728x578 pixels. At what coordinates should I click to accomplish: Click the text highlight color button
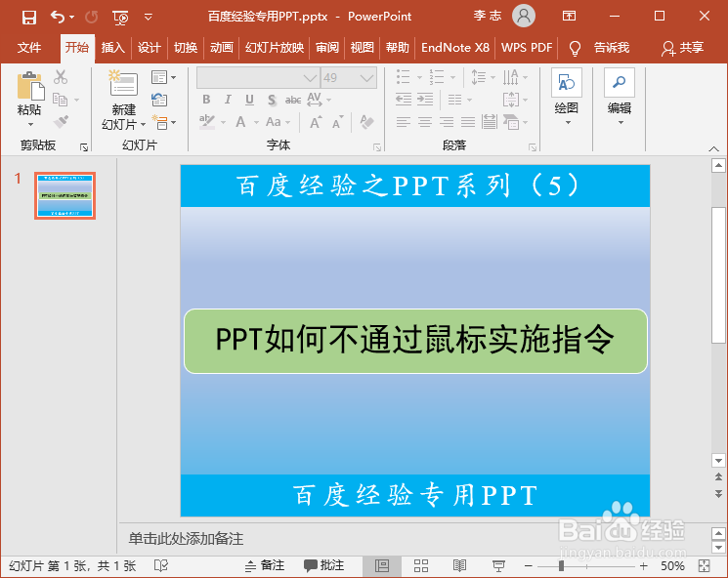pyautogui.click(x=207, y=122)
